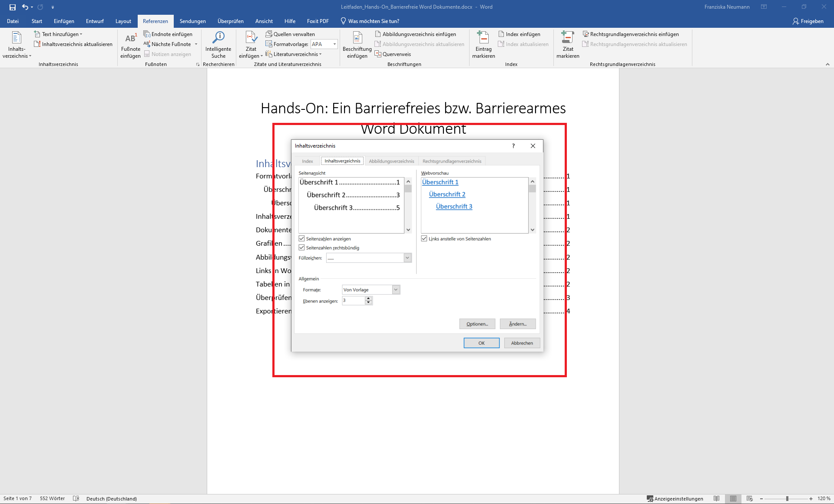Screen dimensions: 834x504
Task: Toggle Seitenzahlen rechtsbündig checkbox
Action: (302, 248)
